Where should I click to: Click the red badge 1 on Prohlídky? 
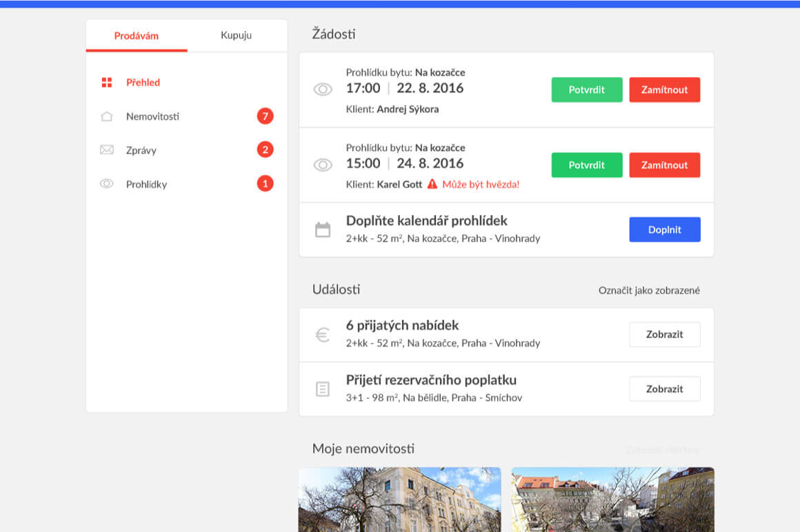pyautogui.click(x=265, y=183)
